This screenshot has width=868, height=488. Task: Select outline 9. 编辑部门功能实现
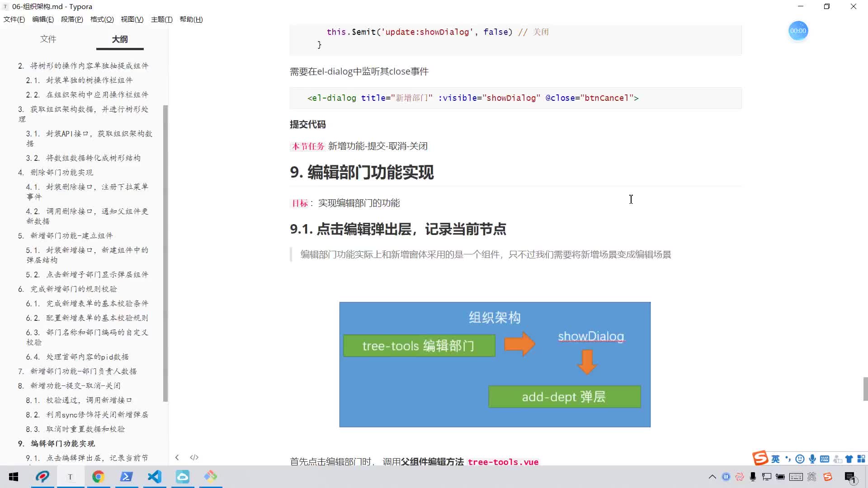(57, 444)
